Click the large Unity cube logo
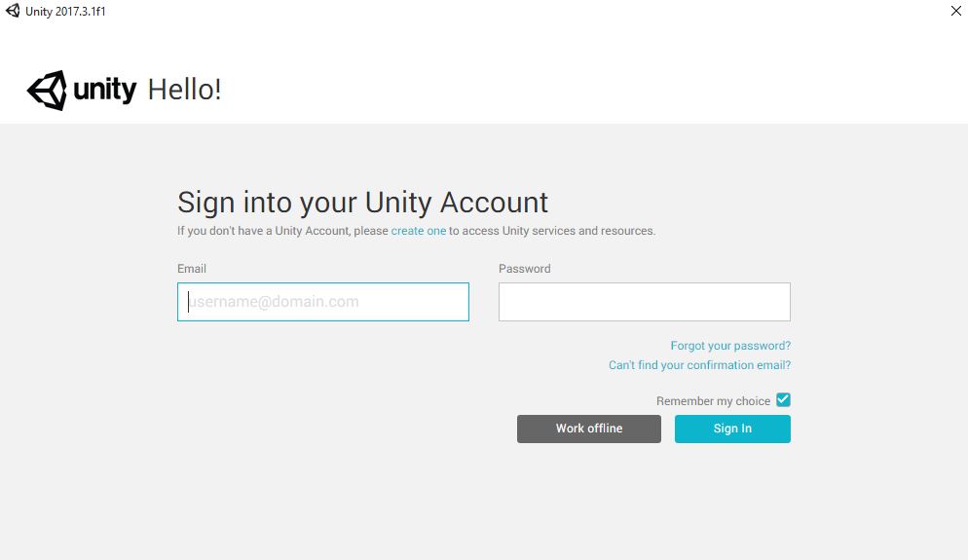The width and height of the screenshot is (968, 560). [47, 91]
